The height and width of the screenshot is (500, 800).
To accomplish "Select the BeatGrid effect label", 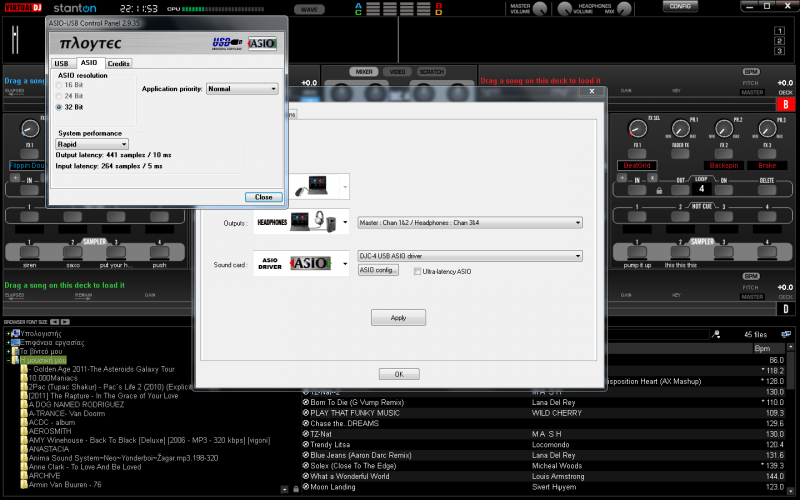I will [637, 165].
